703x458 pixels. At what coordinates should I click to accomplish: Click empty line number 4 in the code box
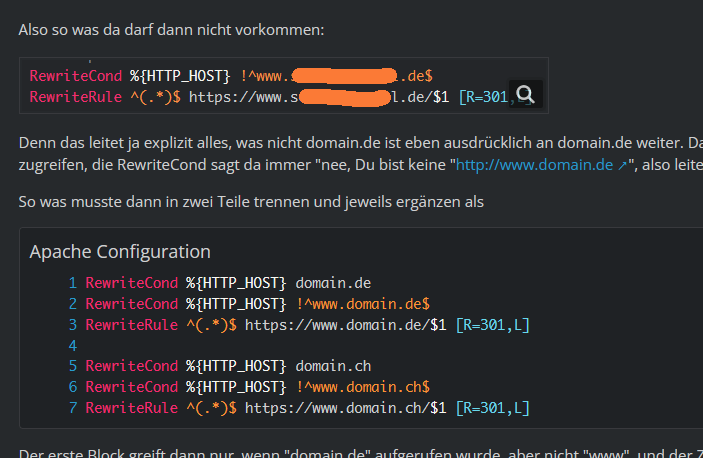point(72,345)
